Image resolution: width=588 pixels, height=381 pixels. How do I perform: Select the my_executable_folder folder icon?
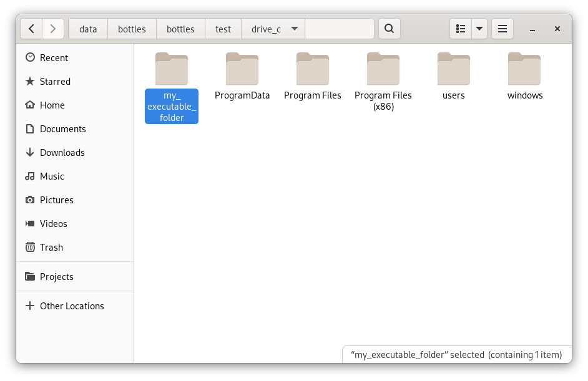[x=172, y=69]
